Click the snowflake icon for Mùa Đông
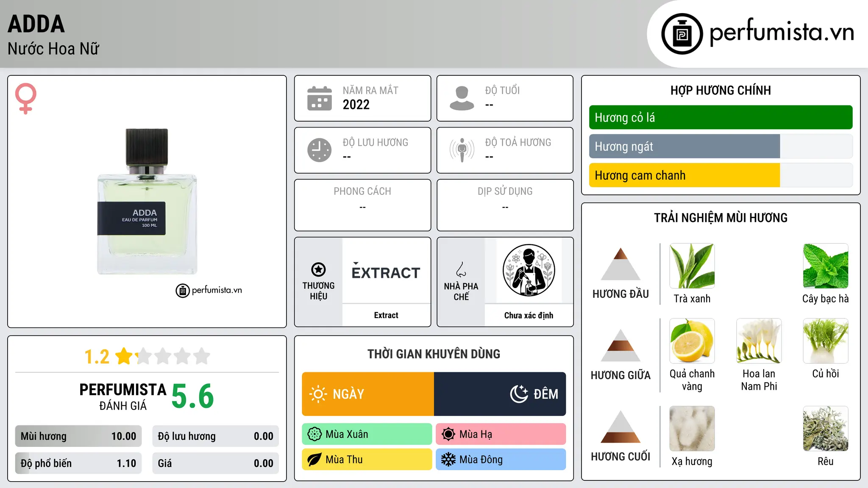Image resolution: width=868 pixels, height=488 pixels. 448,460
